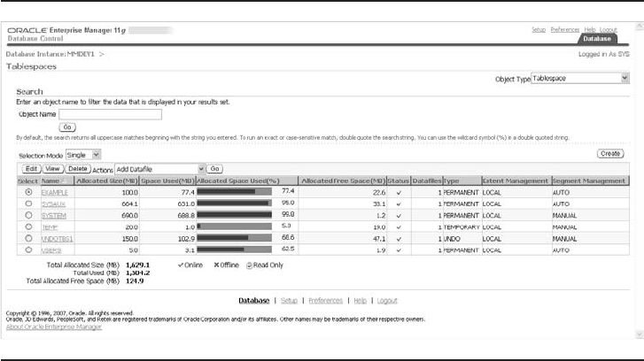Click the Extent Management column header
Viewport: 644px width, 361px height.
tap(515, 180)
